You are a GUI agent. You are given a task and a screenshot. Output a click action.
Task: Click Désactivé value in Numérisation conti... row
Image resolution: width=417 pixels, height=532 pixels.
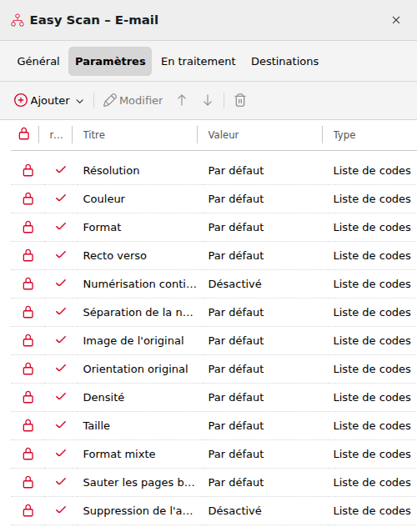click(235, 284)
